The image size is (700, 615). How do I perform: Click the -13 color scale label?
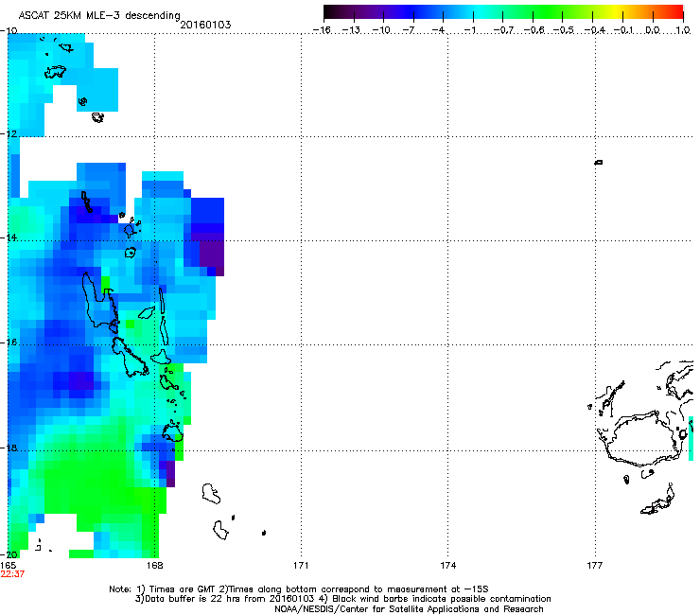coord(351,30)
